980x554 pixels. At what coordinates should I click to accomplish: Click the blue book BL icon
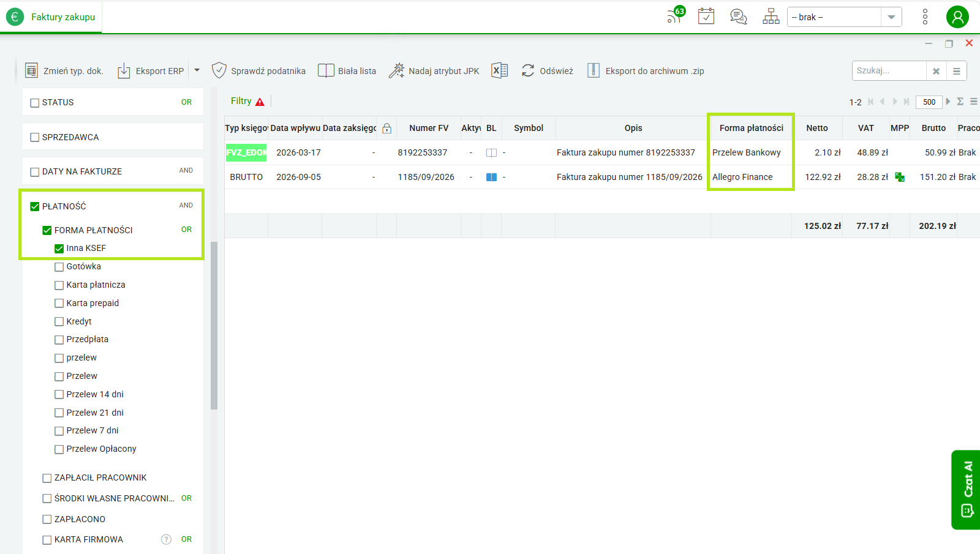(491, 177)
